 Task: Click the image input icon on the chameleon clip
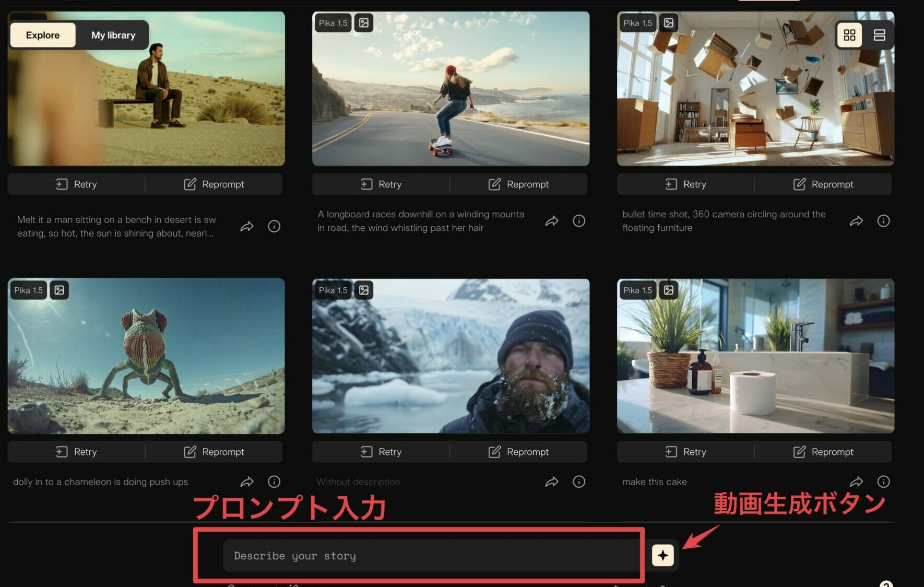pos(59,290)
